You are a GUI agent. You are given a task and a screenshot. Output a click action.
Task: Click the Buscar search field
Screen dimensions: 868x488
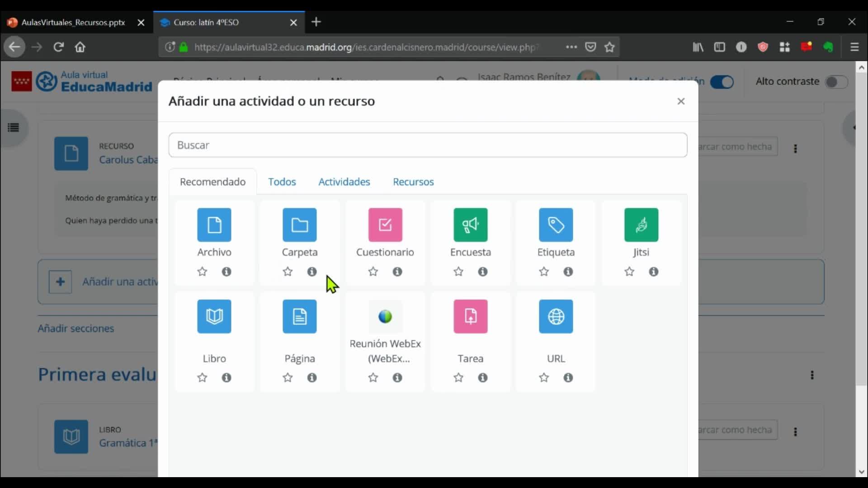point(427,145)
